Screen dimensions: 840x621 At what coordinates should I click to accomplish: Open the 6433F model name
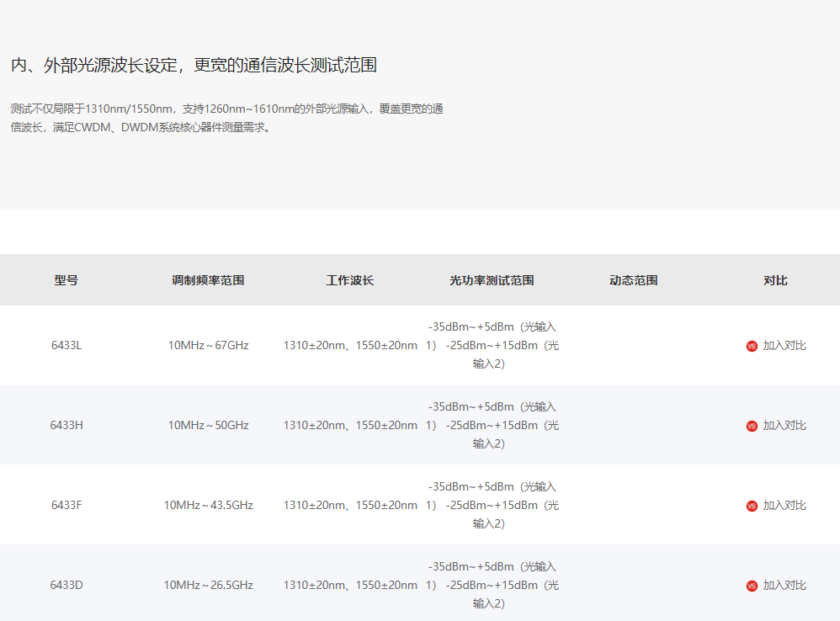pos(66,506)
